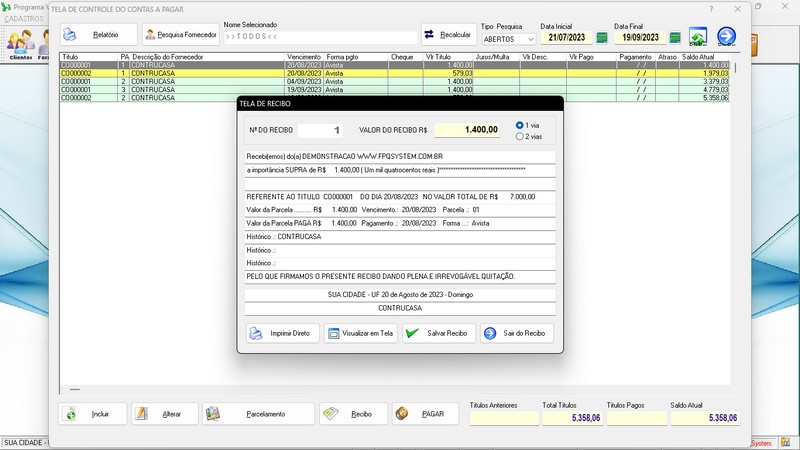Click the Parcelamento button
Image resolution: width=800 pixels, height=450 pixels.
(258, 414)
